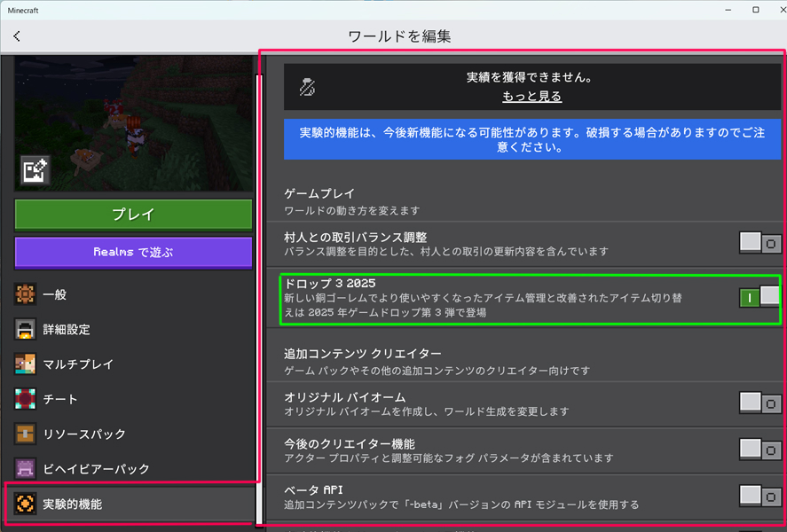Open the ビヘイビアーパック tab
The height and width of the screenshot is (532, 787).
133,469
